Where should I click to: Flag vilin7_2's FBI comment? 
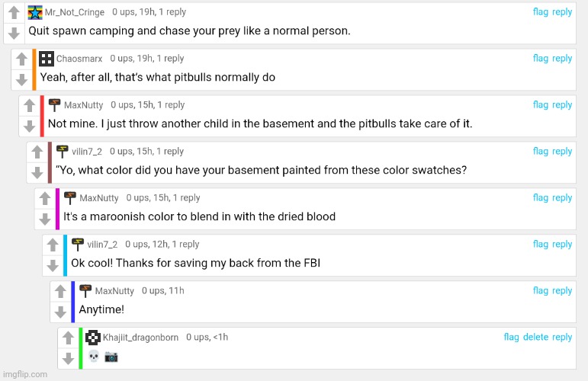[x=540, y=244]
